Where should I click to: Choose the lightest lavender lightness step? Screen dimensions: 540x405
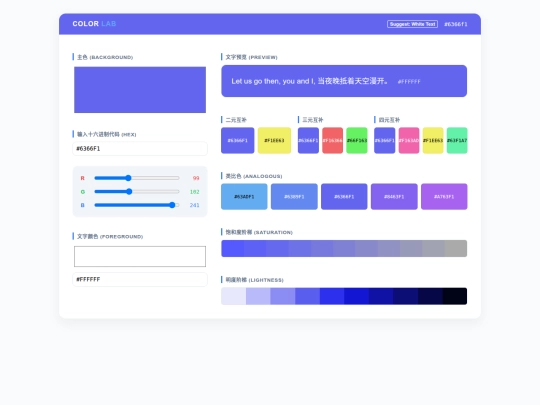click(x=233, y=296)
